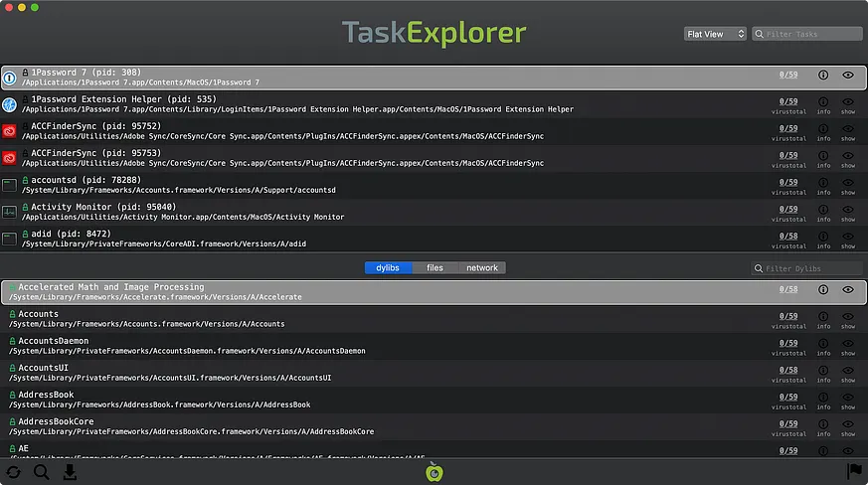Open VirusTotal result for AccountsUI dylib
The image size is (868, 485).
pos(788,371)
